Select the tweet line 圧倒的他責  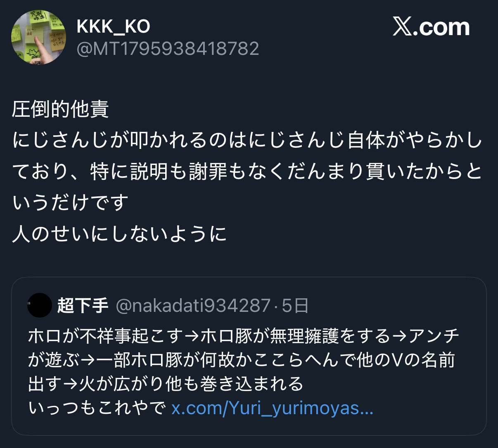pyautogui.click(x=60, y=109)
